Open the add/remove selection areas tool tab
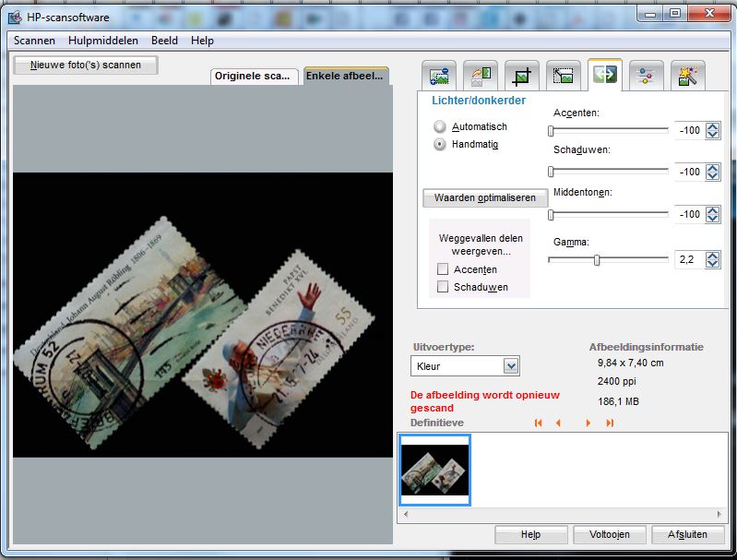 pyautogui.click(x=439, y=76)
